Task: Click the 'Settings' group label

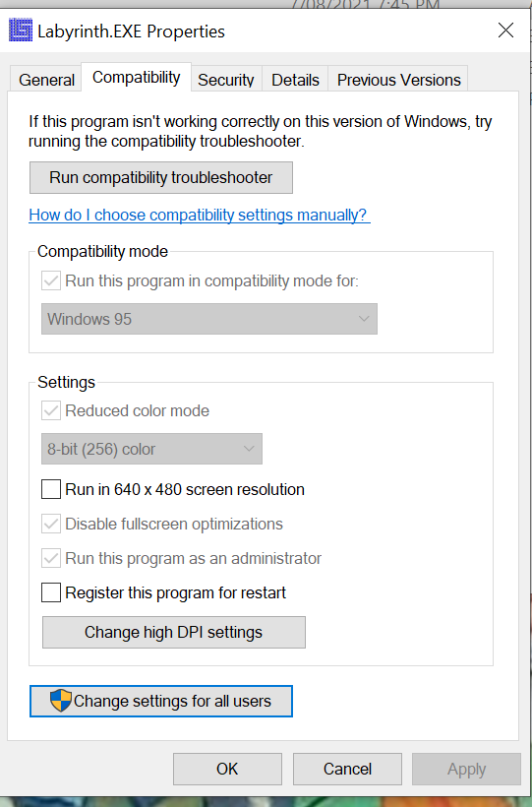Action: coord(66,382)
